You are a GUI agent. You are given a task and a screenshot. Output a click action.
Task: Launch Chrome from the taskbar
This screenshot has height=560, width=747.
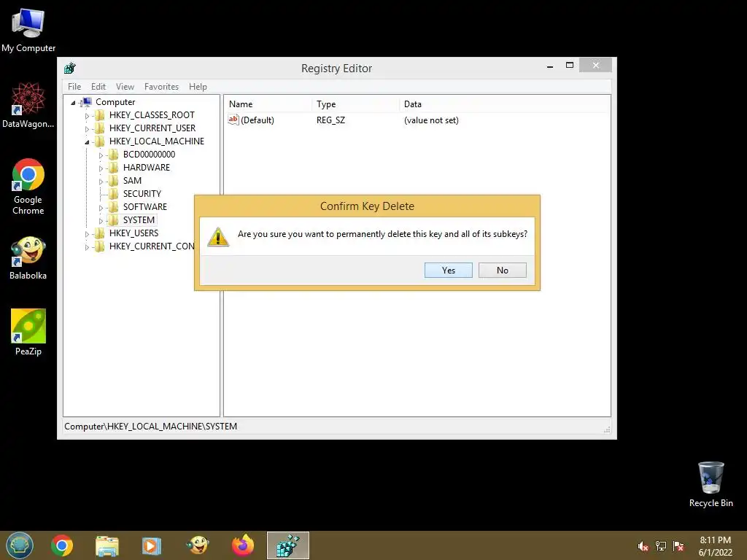(x=62, y=545)
